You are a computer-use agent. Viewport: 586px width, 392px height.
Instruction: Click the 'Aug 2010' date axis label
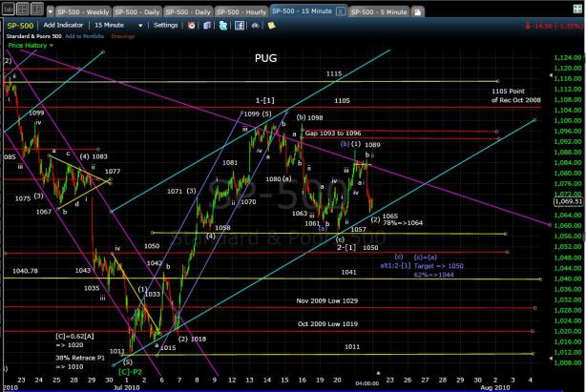(x=494, y=387)
